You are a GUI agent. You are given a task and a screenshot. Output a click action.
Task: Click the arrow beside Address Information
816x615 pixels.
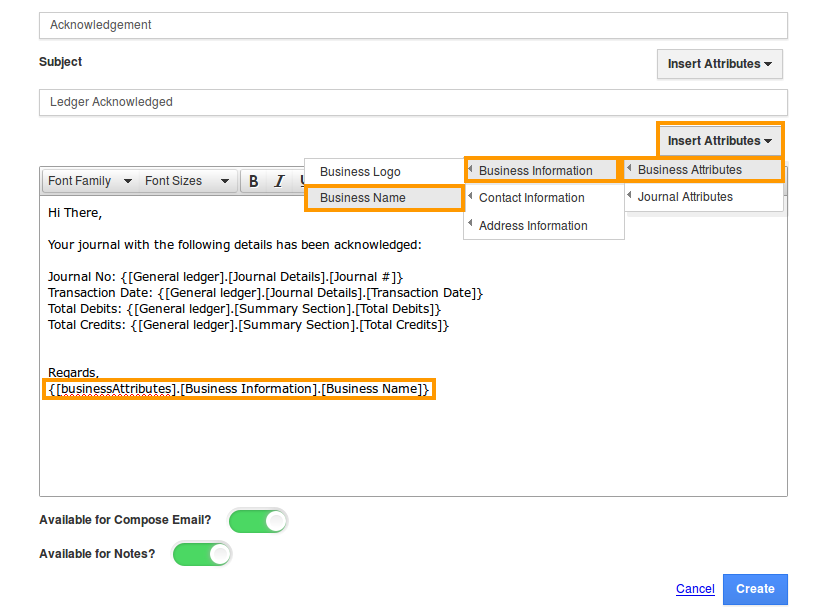click(470, 224)
